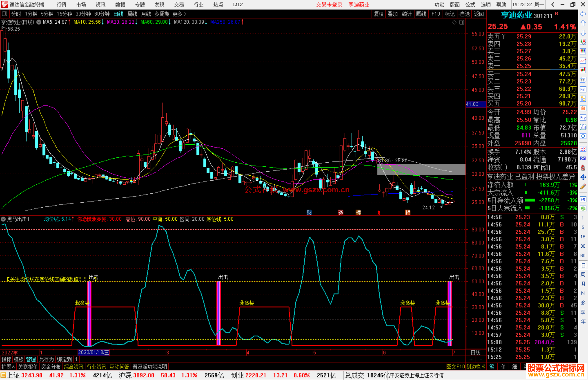Open the 资讯 menu
This screenshot has width=588, height=380.
(100, 4)
